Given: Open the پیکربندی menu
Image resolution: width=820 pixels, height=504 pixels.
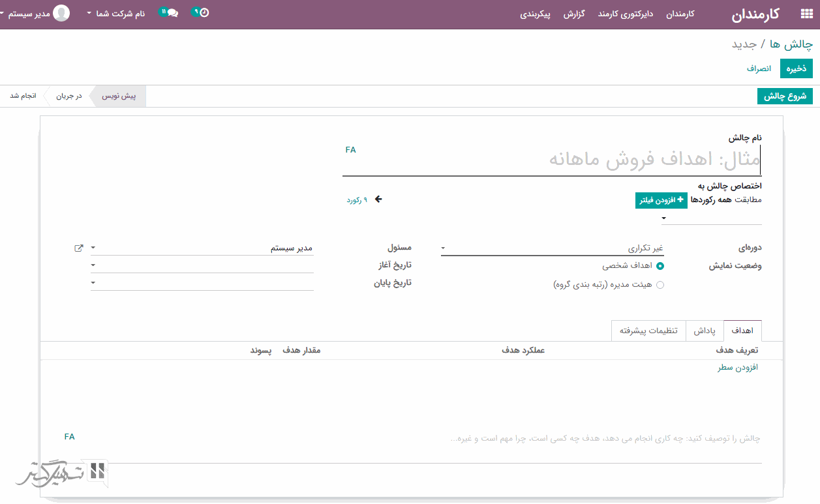Looking at the screenshot, I should coord(535,14).
